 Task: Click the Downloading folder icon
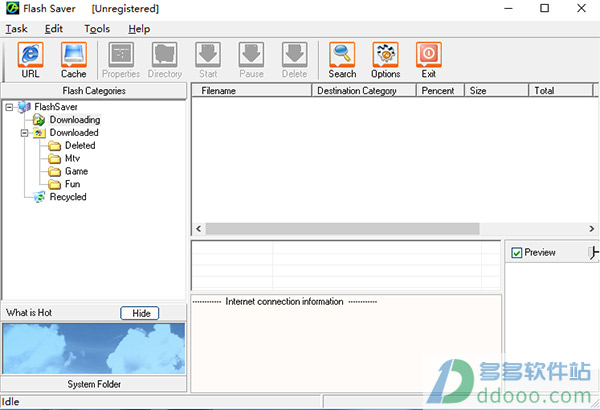pos(39,120)
